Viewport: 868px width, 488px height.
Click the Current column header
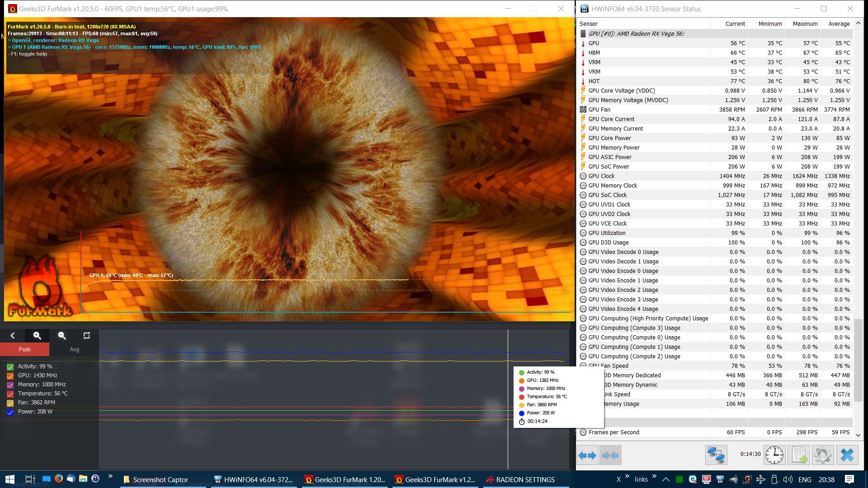click(x=728, y=23)
